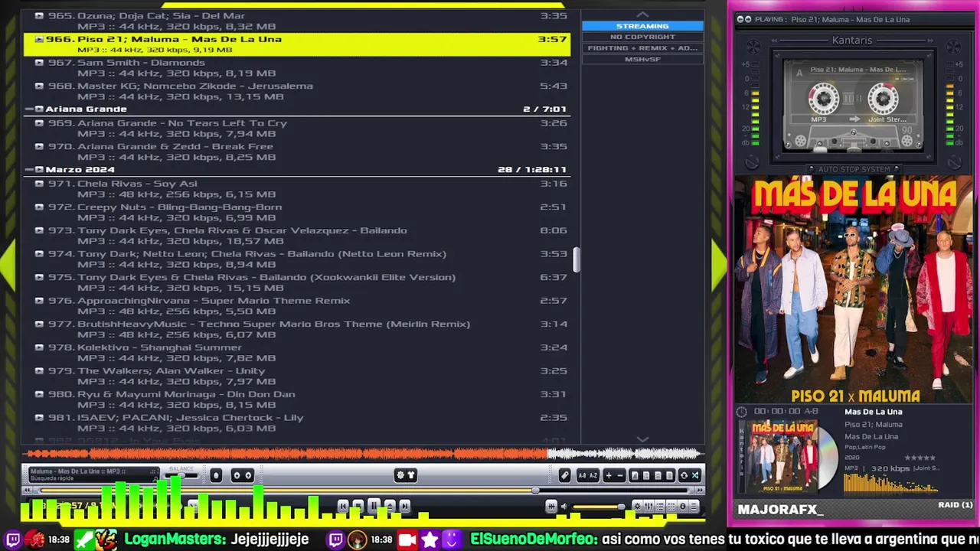Viewport: 980px width, 551px height.
Task: Select the FIGHTING + REMIX + AD... tab
Action: [x=642, y=47]
